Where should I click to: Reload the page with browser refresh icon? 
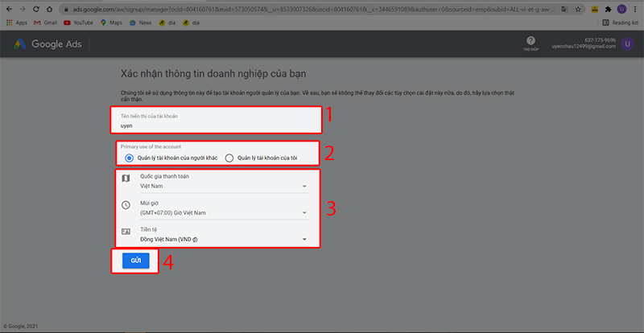[35, 9]
